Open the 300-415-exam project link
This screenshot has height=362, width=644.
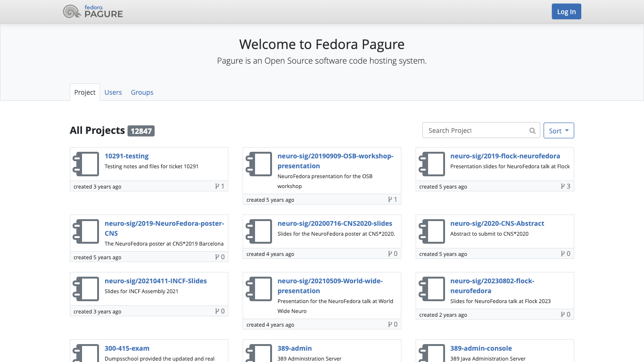click(x=127, y=348)
